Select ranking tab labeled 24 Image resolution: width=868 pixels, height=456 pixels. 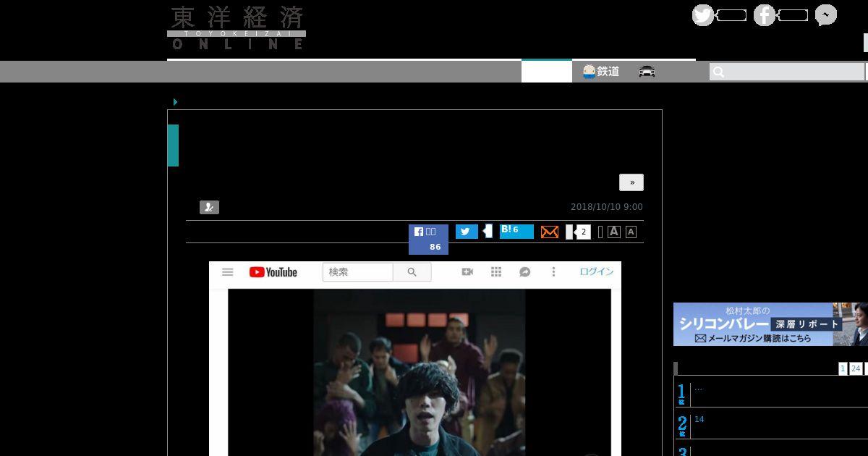click(856, 368)
